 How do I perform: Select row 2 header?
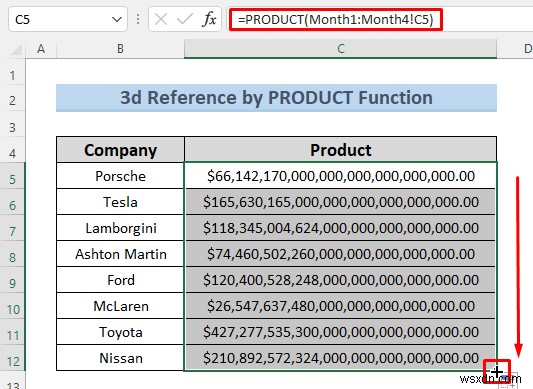tap(13, 98)
